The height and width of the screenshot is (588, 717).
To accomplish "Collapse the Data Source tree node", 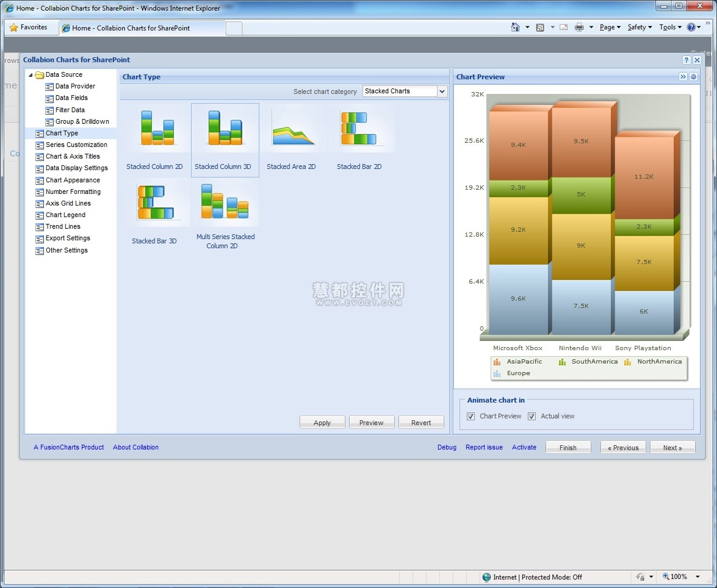I will [31, 75].
